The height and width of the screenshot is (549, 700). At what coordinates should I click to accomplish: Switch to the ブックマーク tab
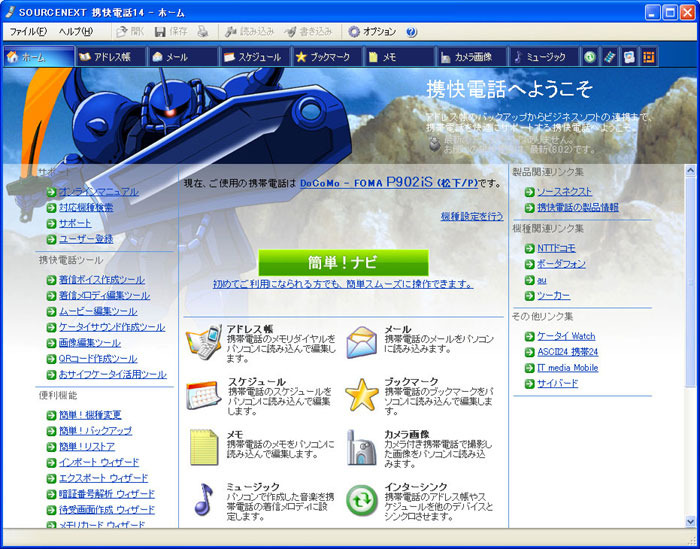coord(327,57)
